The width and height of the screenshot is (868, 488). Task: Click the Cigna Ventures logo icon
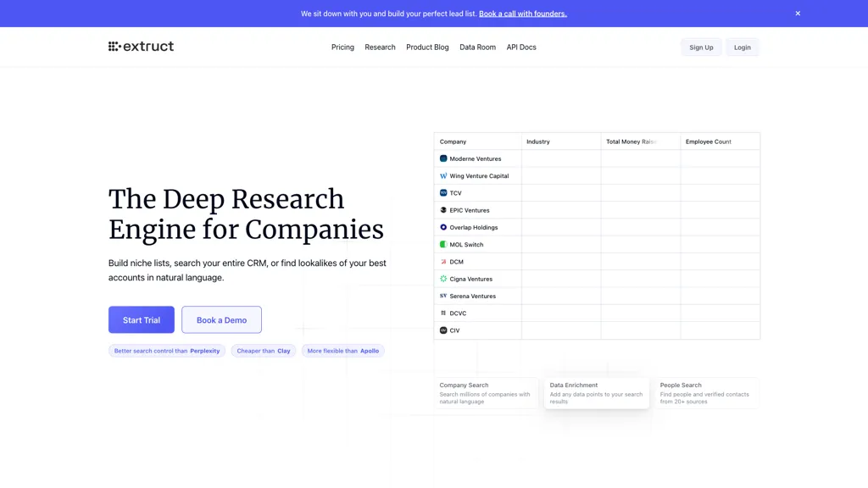[x=443, y=278]
